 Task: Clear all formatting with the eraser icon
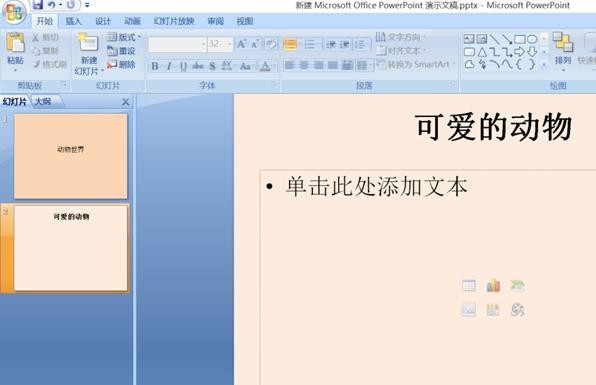[271, 44]
